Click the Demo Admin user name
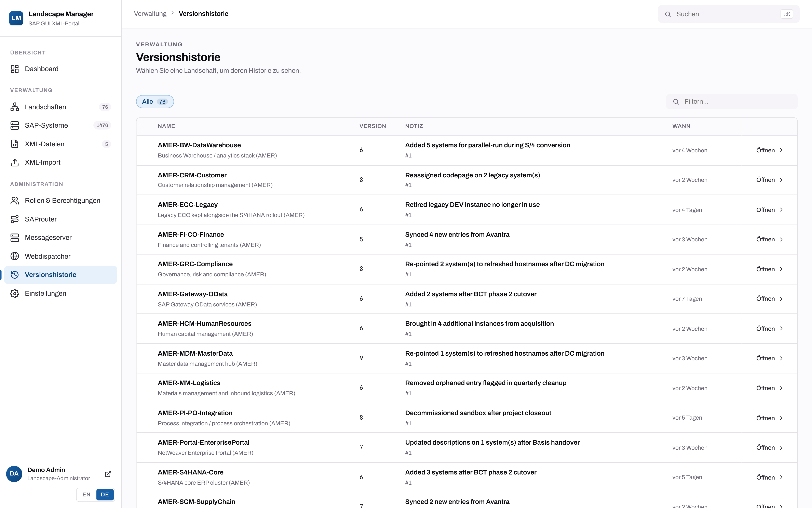This screenshot has width=812, height=508. pyautogui.click(x=46, y=470)
